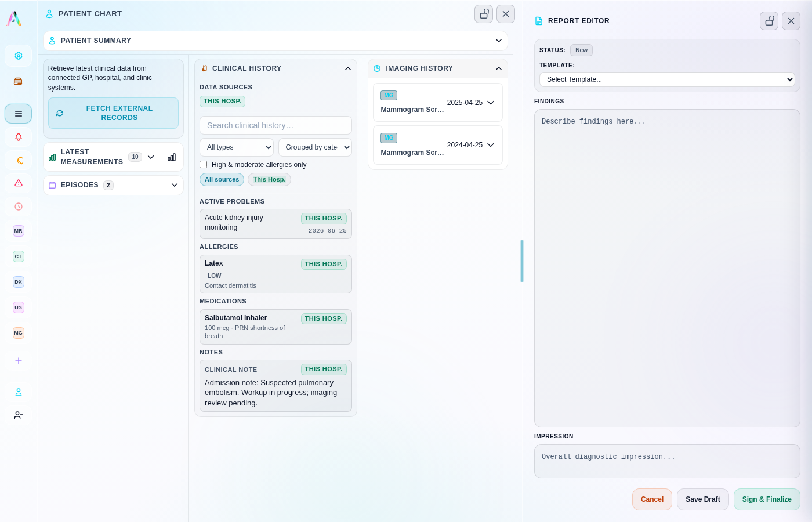Pop out the Report Editor panel
This screenshot has height=522, width=812.
pos(769,21)
